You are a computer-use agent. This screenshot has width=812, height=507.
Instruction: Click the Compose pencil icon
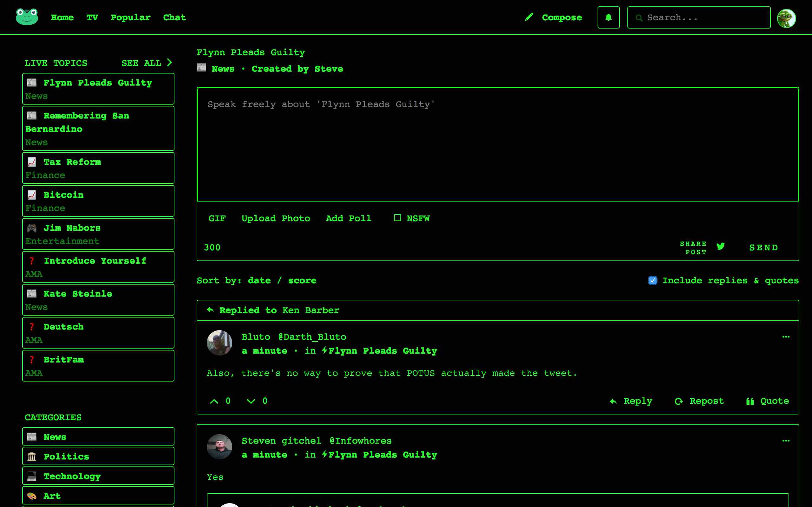[x=529, y=17]
